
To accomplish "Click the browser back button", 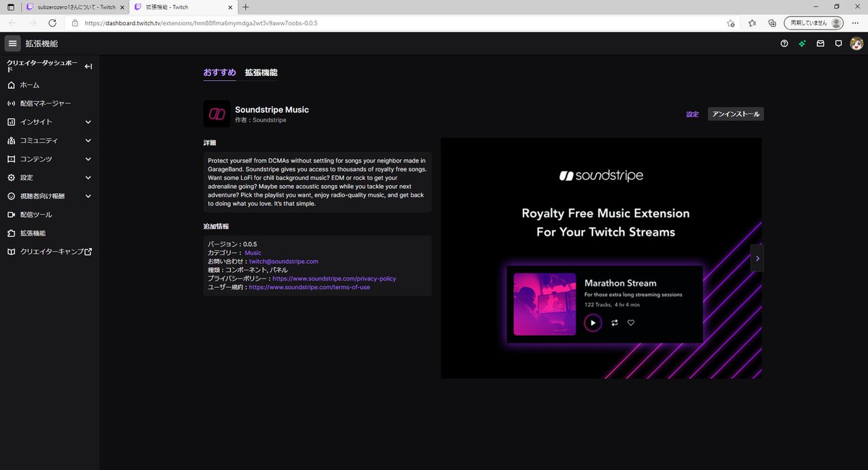I will tap(13, 22).
